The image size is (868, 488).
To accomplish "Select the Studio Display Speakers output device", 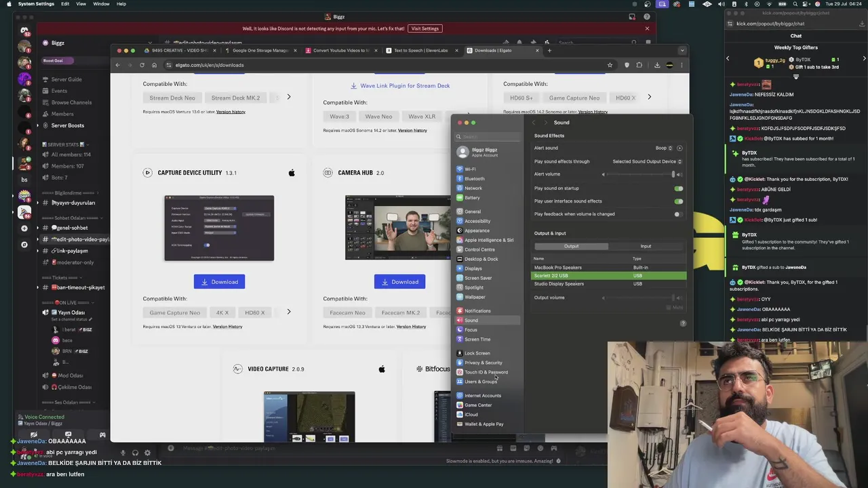I will click(610, 284).
